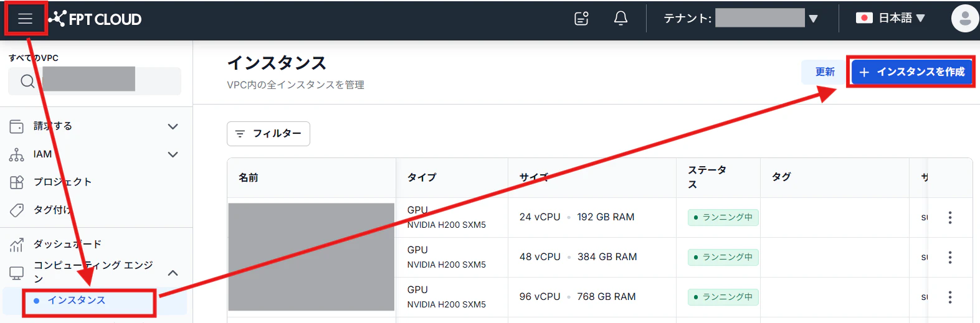980x323 pixels.
Task: Open actions menu for 48 vCPU row
Action: coord(950,257)
